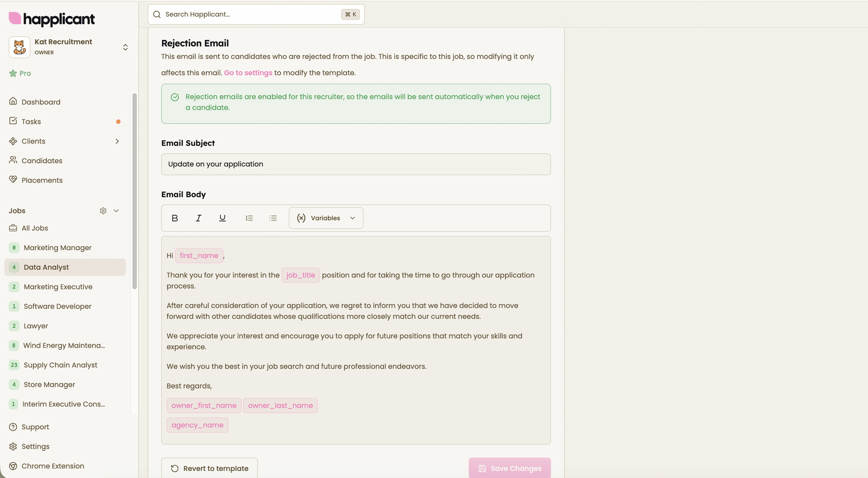Open Jobs settings gear icon

[103, 211]
